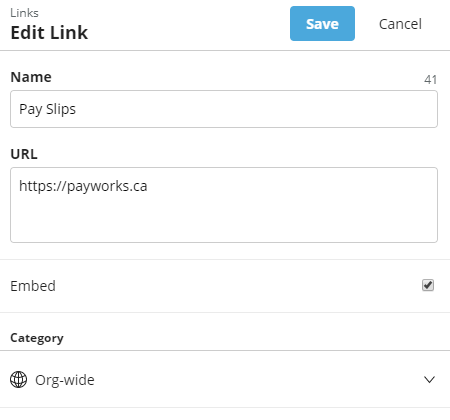The height and width of the screenshot is (420, 450).
Task: Select the Category section heading
Action: click(37, 338)
